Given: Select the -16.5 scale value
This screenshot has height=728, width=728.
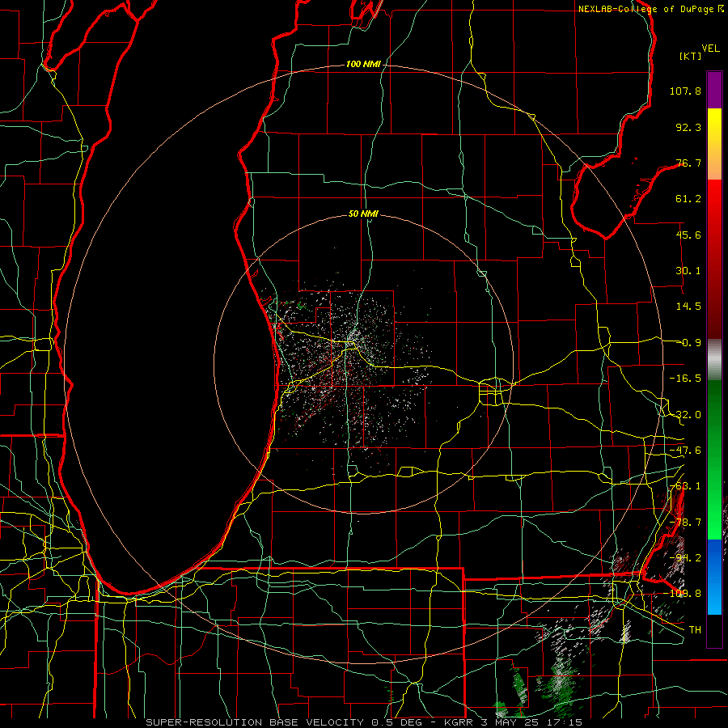Looking at the screenshot, I should coord(685,379).
